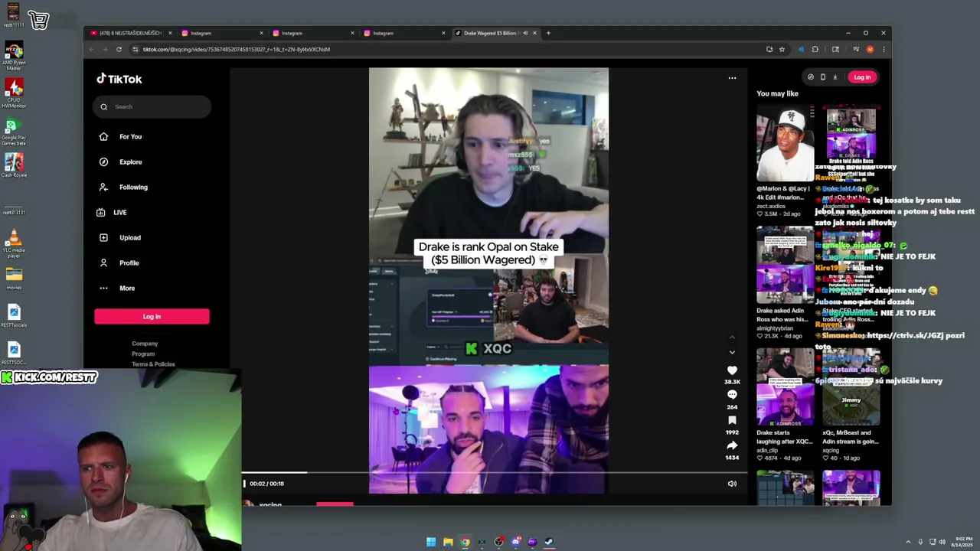
Task: Like the video with the heart icon
Action: coord(732,370)
